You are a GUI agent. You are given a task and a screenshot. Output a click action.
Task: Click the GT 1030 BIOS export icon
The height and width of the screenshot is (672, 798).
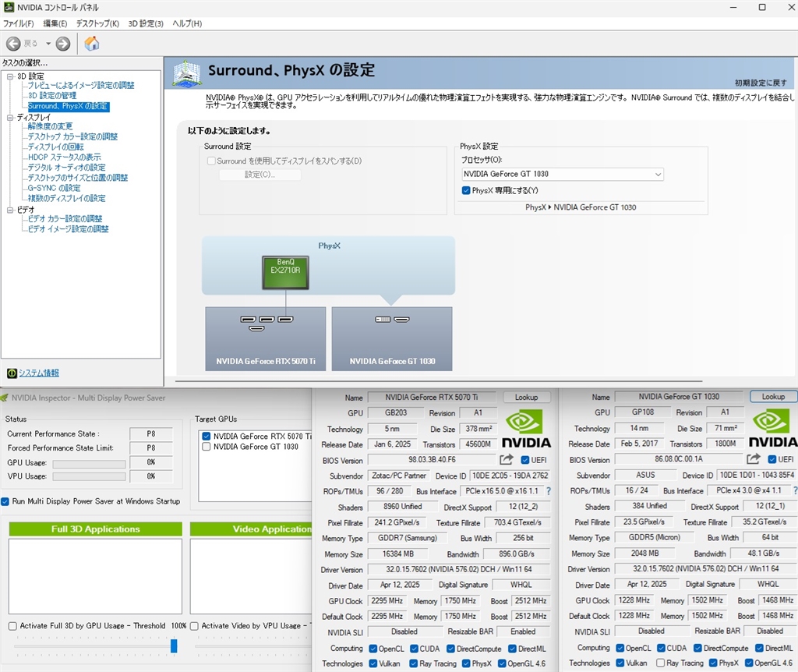click(754, 458)
